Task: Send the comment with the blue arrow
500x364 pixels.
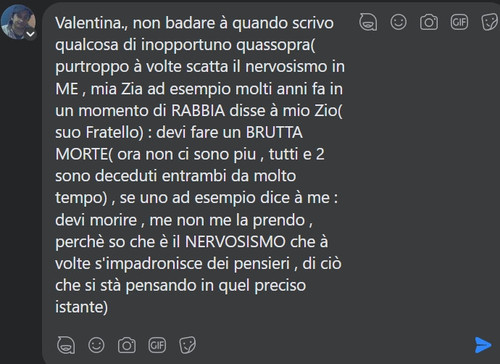Action: (483, 345)
